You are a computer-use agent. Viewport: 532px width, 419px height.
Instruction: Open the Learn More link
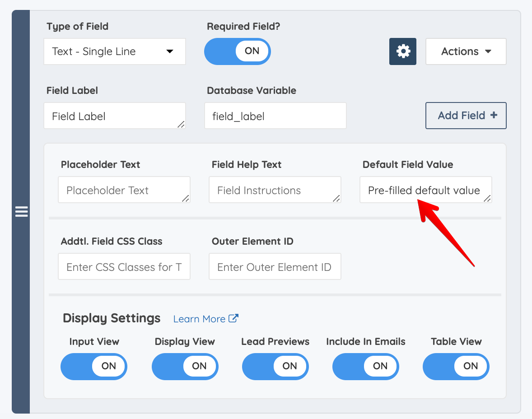click(199, 319)
